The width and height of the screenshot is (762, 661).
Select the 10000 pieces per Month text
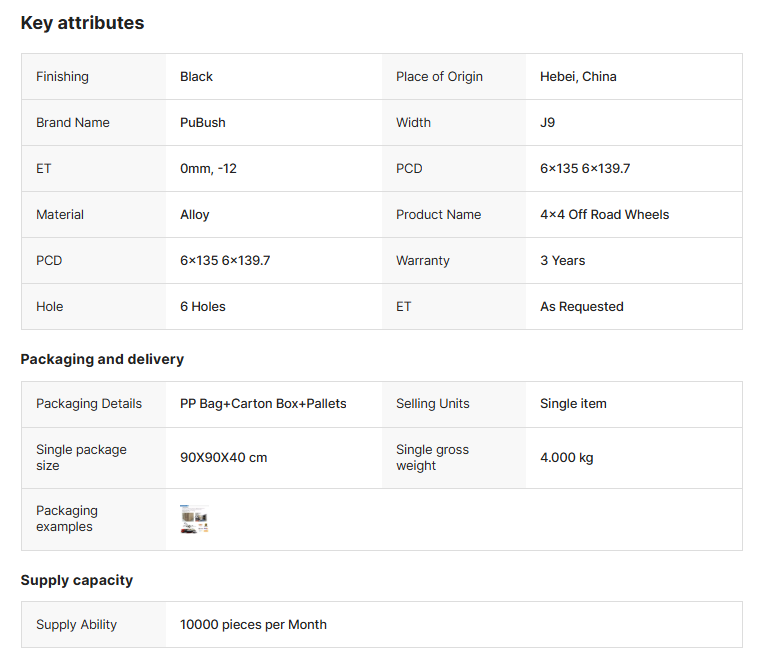tap(253, 625)
